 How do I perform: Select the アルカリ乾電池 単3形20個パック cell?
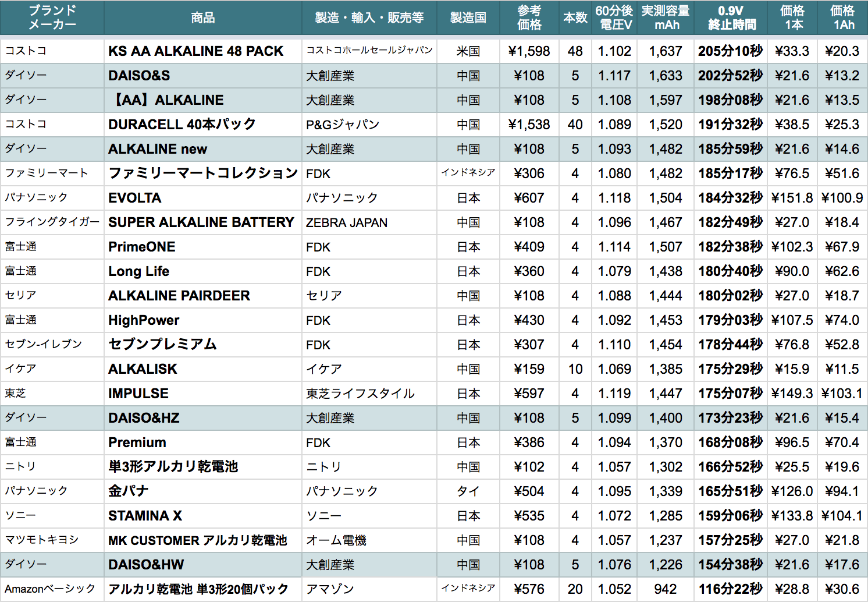point(203,589)
